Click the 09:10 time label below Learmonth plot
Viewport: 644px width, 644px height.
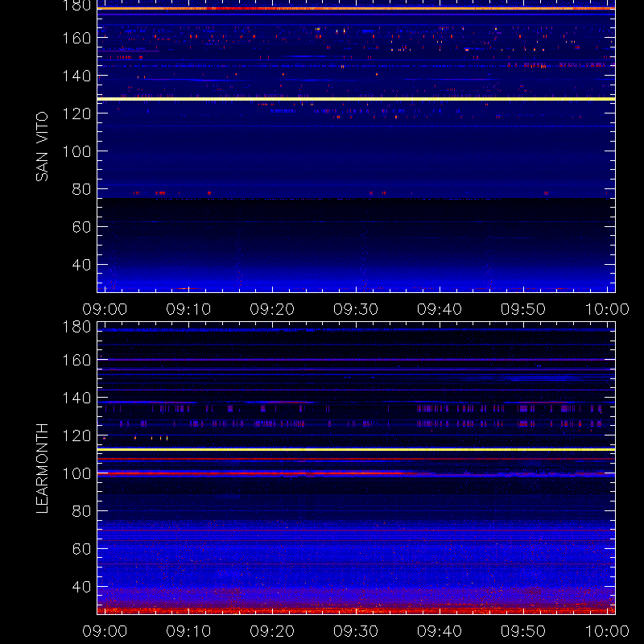click(x=188, y=631)
